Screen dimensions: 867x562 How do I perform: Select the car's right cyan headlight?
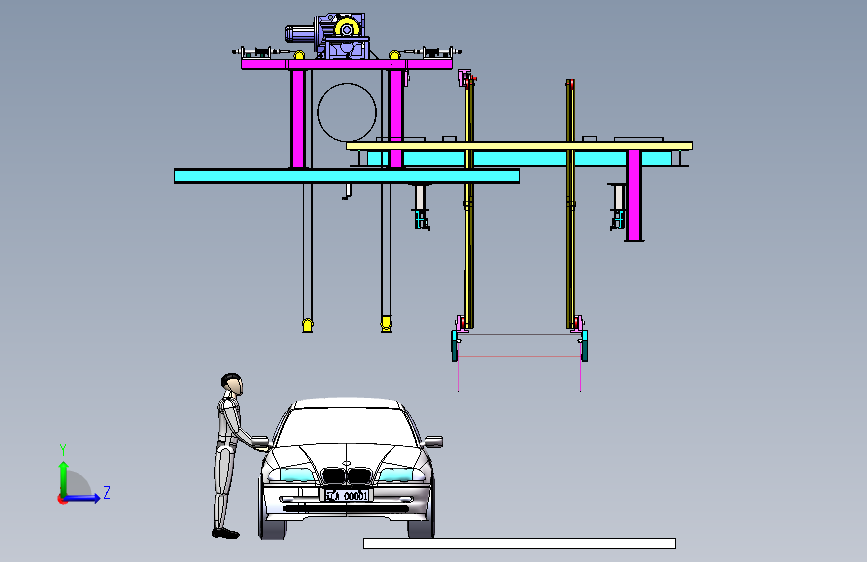click(x=396, y=475)
